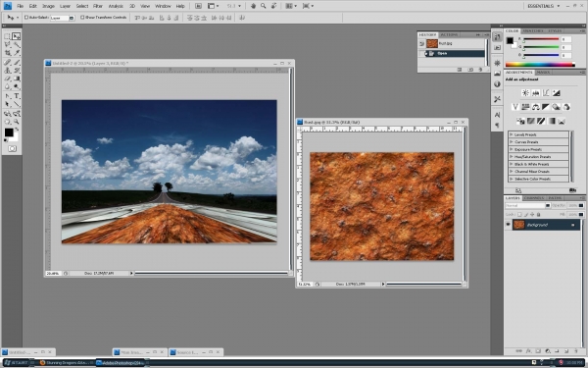Add an Exposure adjustment
The width and height of the screenshot is (588, 368).
pos(556,93)
